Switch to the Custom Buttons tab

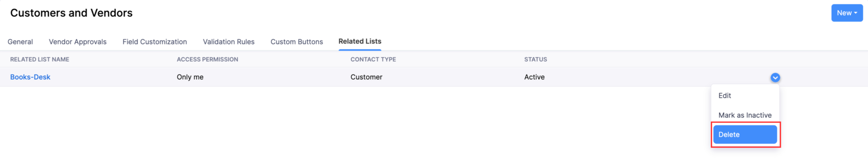pos(297,42)
